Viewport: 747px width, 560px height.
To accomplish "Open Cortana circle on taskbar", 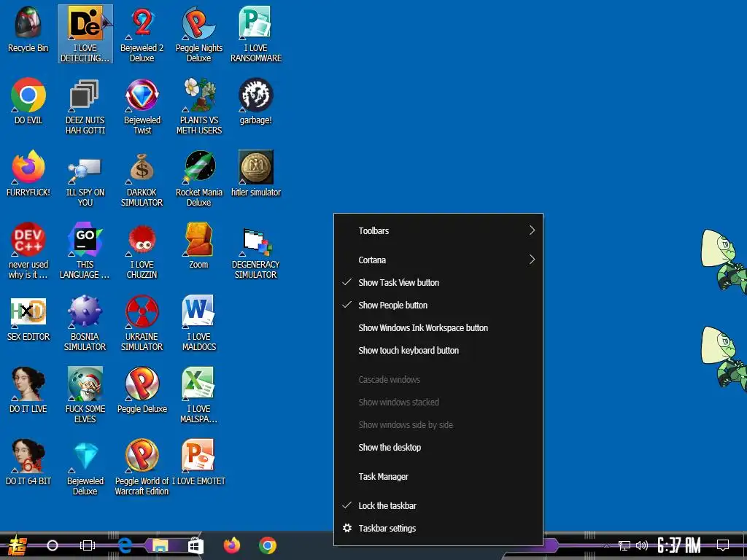I will (x=53, y=545).
